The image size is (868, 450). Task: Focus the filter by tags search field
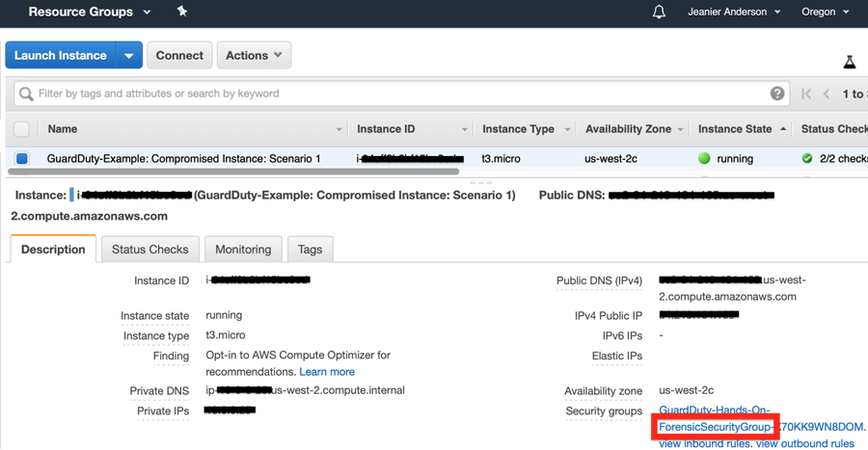(x=401, y=93)
